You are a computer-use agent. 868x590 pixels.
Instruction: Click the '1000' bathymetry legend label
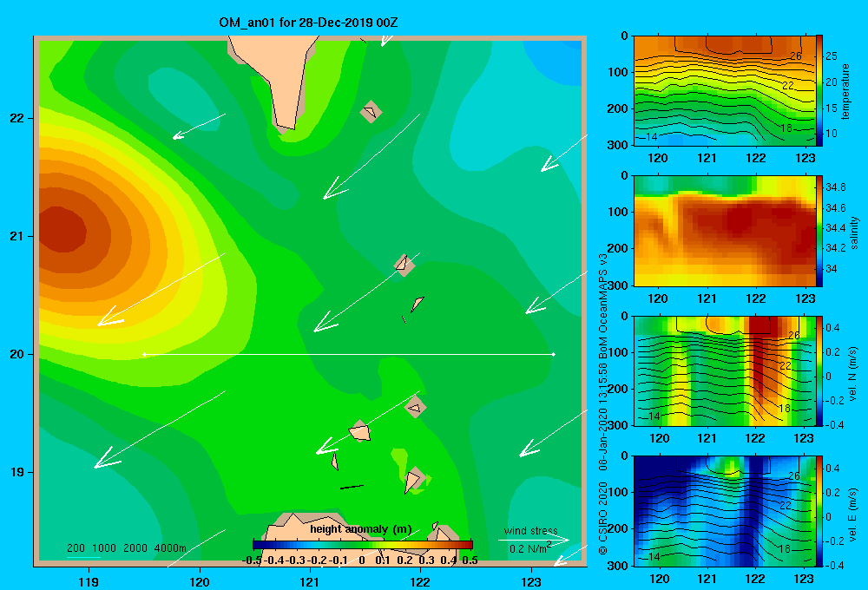click(104, 548)
